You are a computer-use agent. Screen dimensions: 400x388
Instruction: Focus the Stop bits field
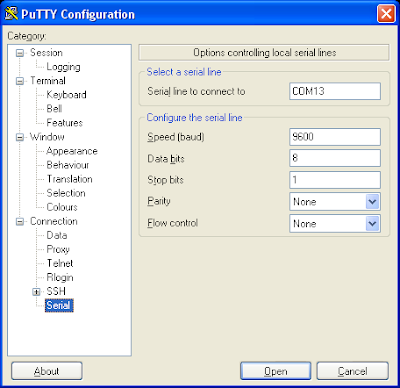pos(335,180)
